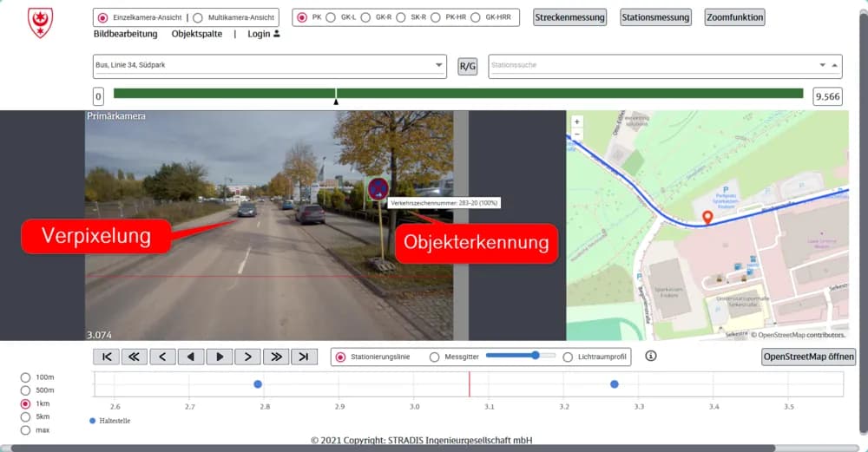868x452 pixels.
Task: Open the route dropdown Bus, Linie 34, Südpark
Action: 270,66
